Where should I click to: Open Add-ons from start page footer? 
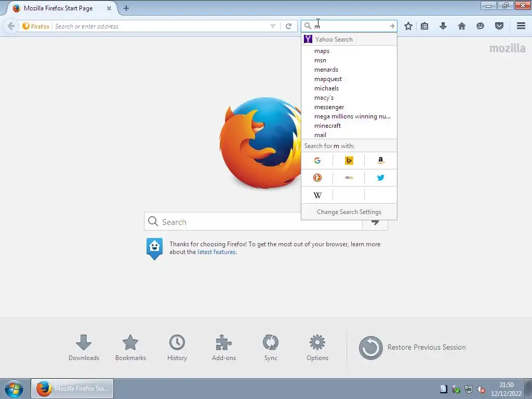(x=223, y=348)
